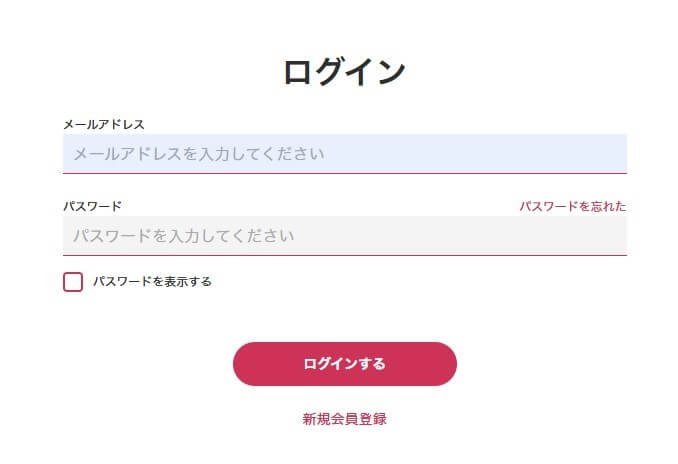This screenshot has width=678, height=464.
Task: Click the ログインする text on the button
Action: pyautogui.click(x=344, y=364)
